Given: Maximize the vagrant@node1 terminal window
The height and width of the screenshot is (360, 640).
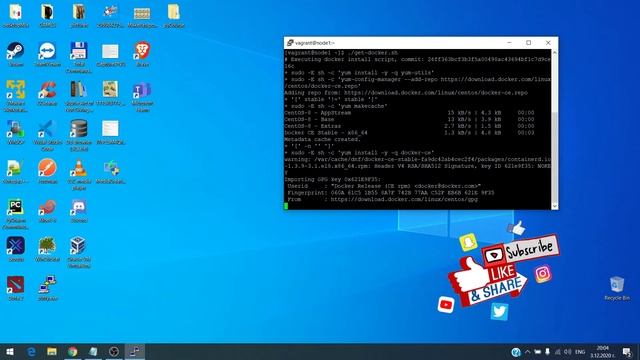Looking at the screenshot, I should (529, 42).
